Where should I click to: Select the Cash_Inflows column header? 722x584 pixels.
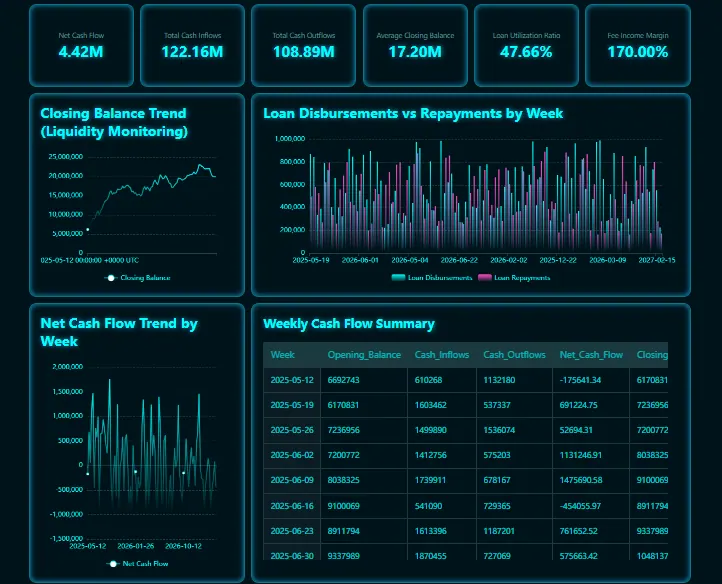(x=440, y=355)
